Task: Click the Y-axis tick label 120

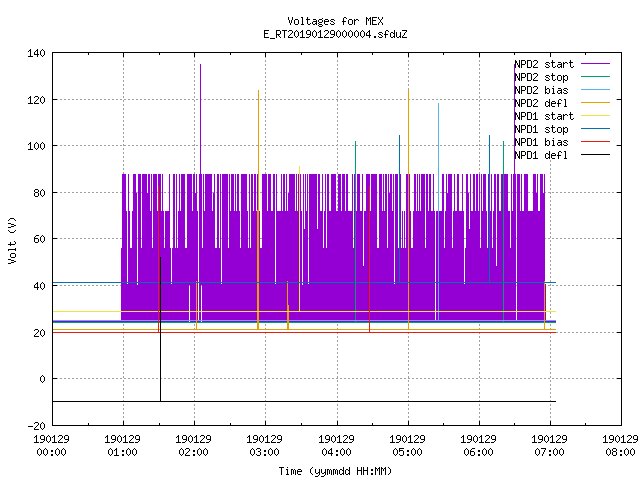Action: (x=36, y=100)
